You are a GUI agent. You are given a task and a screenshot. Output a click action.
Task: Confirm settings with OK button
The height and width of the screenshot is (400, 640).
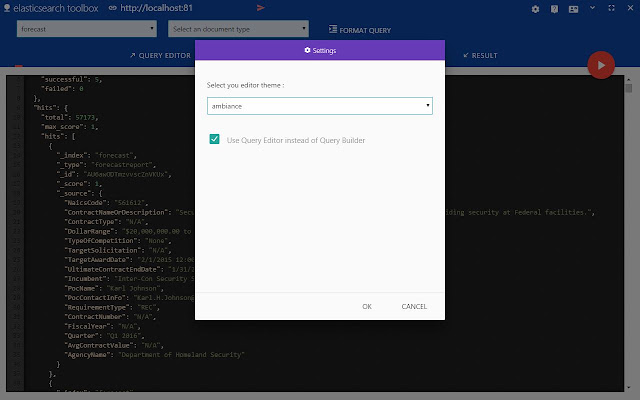tap(367, 307)
